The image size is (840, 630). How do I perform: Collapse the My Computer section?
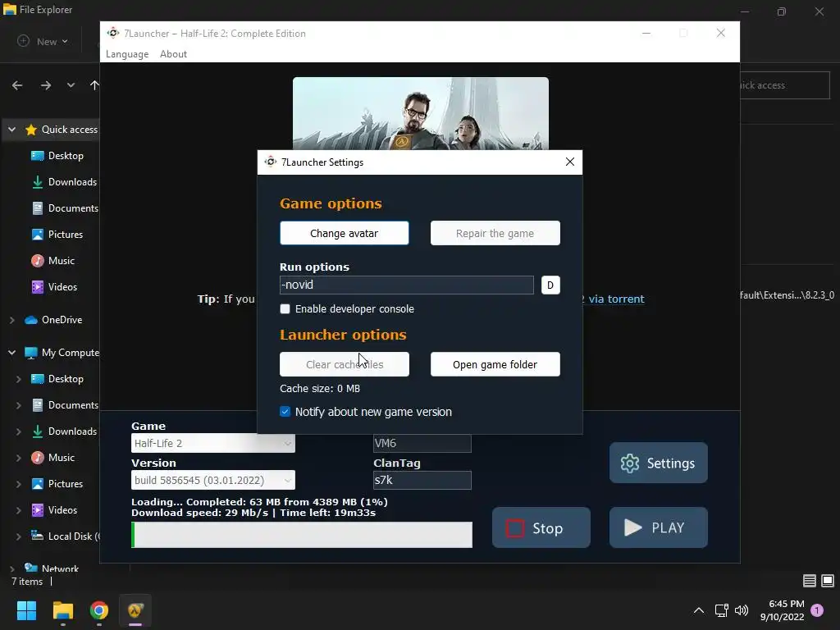pyautogui.click(x=11, y=353)
